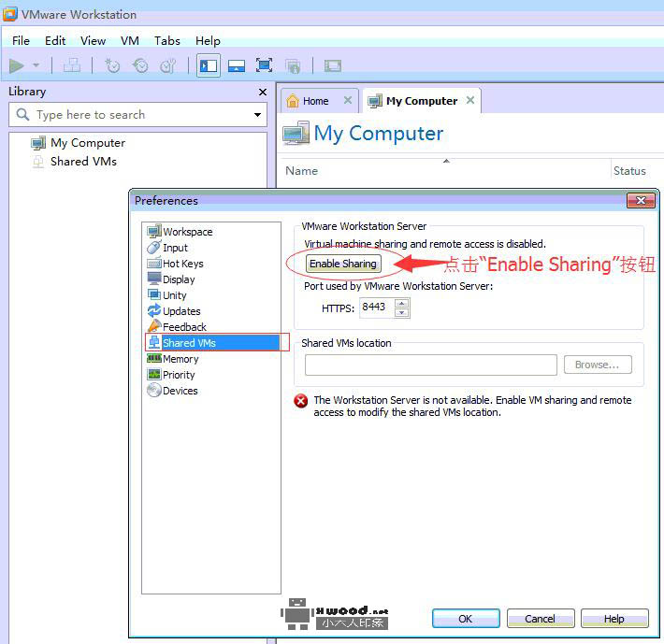Image resolution: width=664 pixels, height=644 pixels.
Task: Enter full screen mode via toolbar icon
Action: [x=265, y=65]
